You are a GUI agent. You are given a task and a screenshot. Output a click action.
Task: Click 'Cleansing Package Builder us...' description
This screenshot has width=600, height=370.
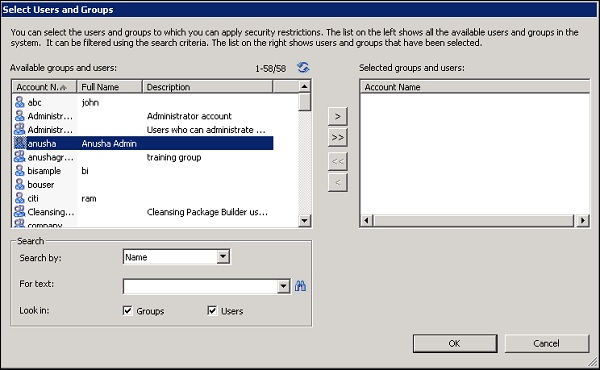tap(207, 212)
